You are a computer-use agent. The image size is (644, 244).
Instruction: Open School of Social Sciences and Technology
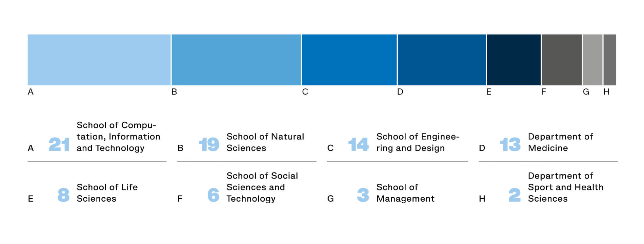[262, 187]
